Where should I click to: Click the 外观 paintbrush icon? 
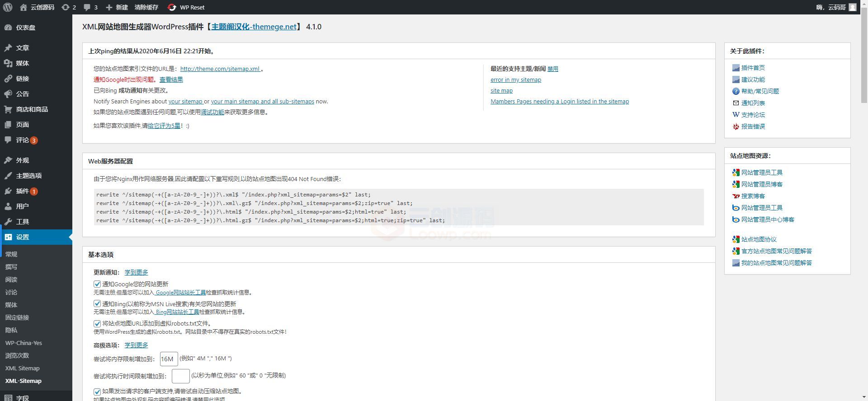[x=8, y=160]
